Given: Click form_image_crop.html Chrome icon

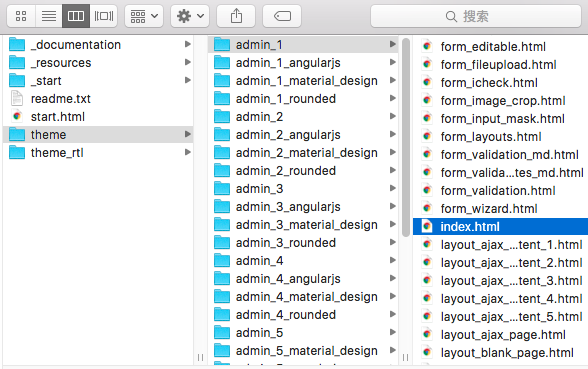Looking at the screenshot, I should [427, 100].
